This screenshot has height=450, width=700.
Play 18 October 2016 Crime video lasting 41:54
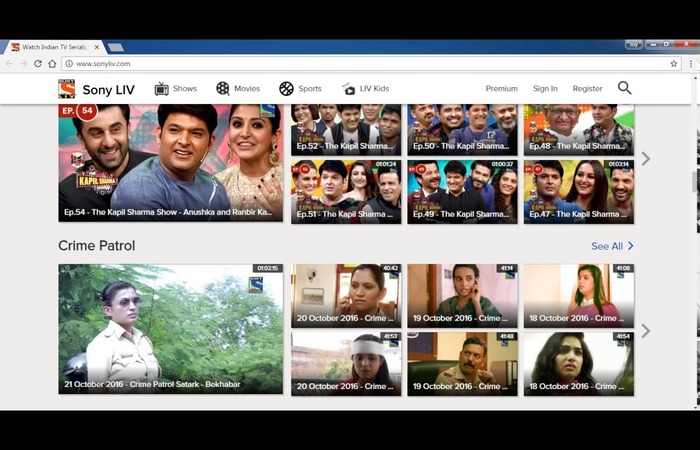pyautogui.click(x=579, y=364)
